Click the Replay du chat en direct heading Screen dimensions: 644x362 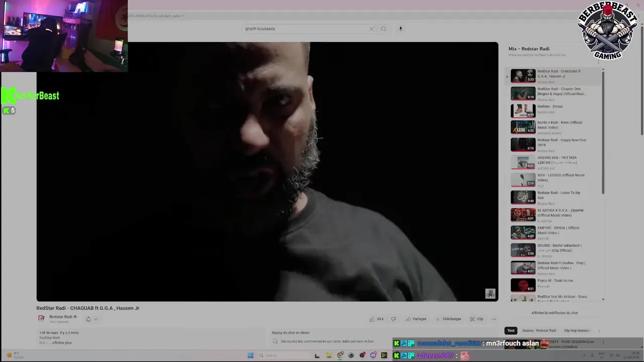(290, 333)
